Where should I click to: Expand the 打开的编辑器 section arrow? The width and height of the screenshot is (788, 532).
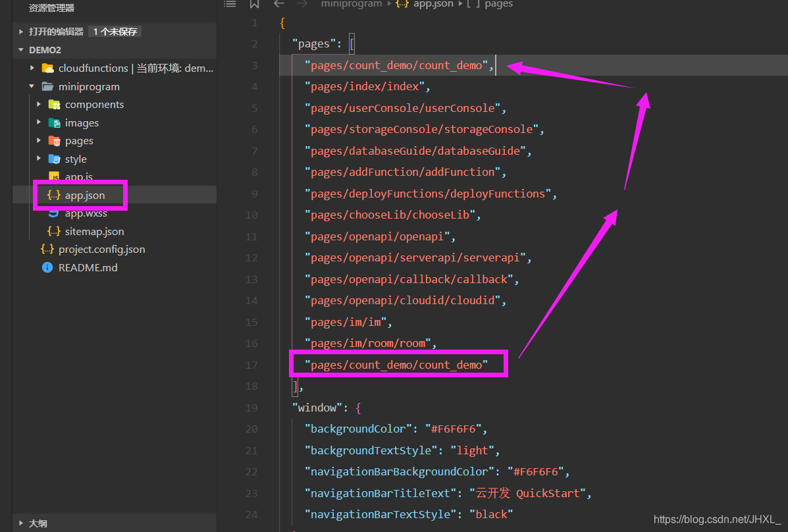click(x=21, y=32)
